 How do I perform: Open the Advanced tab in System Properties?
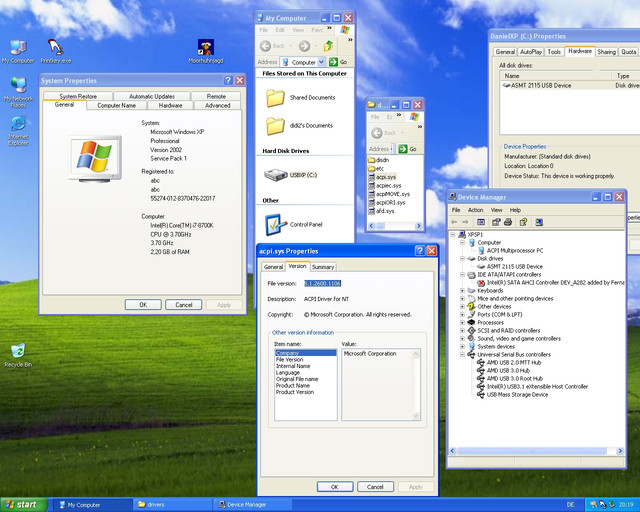[218, 105]
